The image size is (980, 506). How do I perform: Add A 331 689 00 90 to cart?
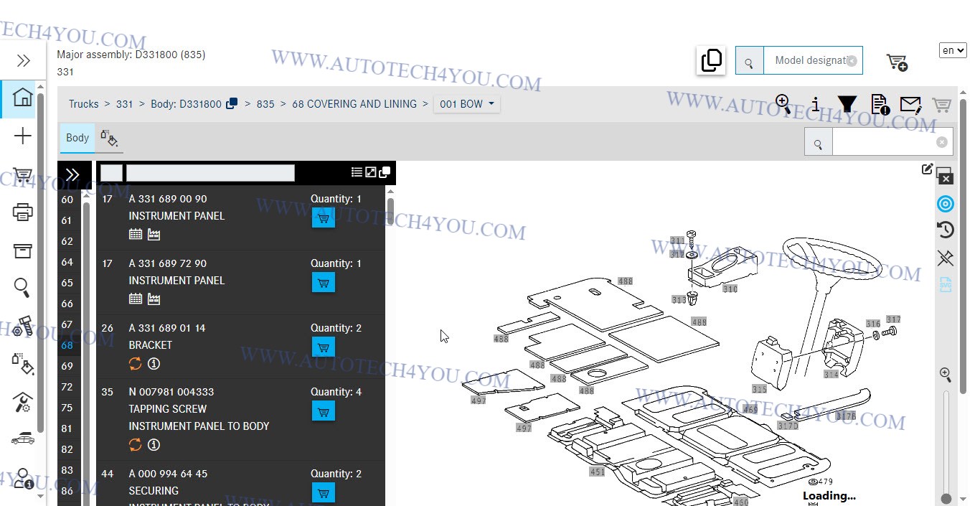(324, 218)
